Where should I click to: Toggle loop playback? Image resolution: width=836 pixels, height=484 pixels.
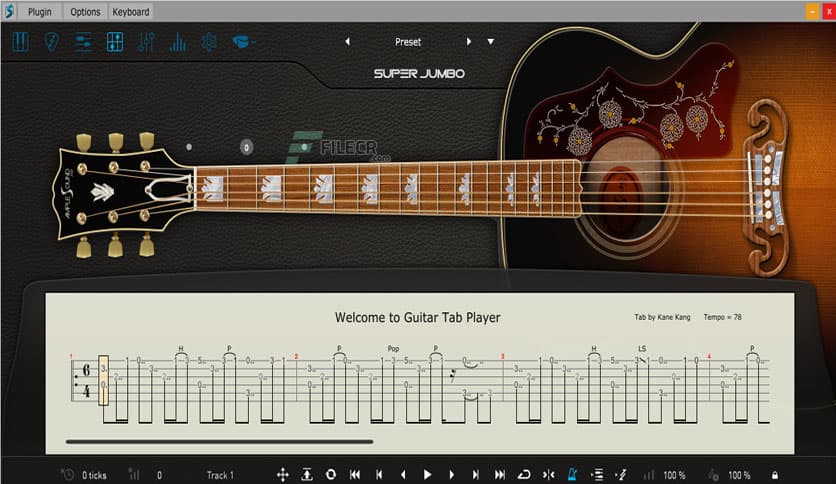point(524,474)
